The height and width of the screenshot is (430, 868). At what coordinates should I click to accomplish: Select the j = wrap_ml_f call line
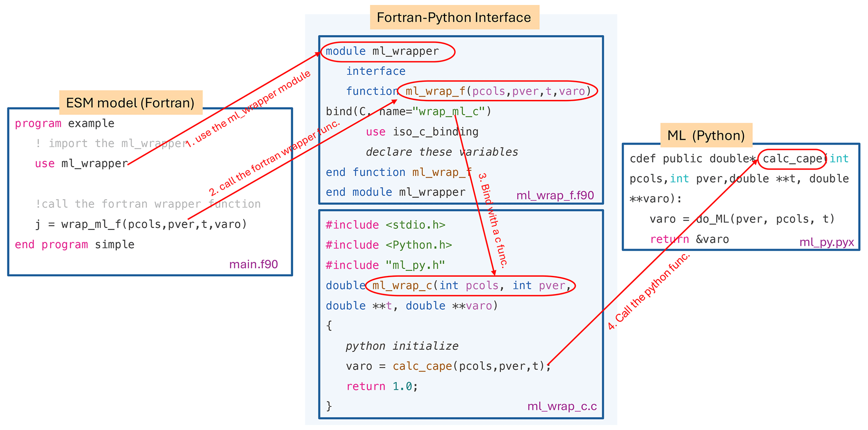click(x=141, y=224)
